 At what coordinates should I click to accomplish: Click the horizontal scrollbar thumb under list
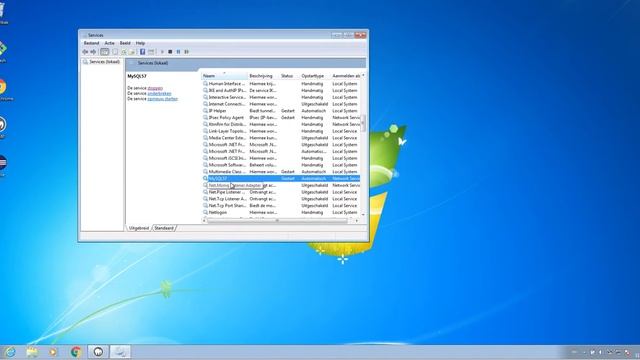(x=278, y=220)
